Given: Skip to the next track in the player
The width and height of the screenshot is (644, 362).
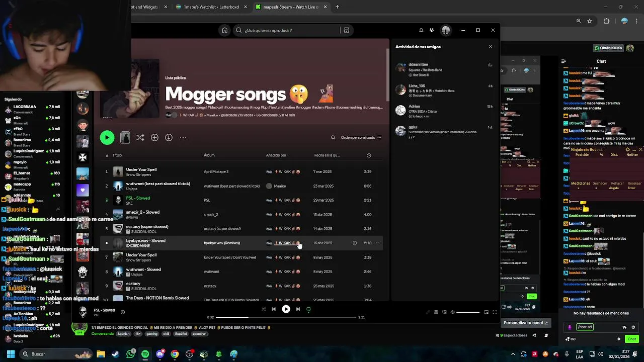Looking at the screenshot, I should (298, 309).
